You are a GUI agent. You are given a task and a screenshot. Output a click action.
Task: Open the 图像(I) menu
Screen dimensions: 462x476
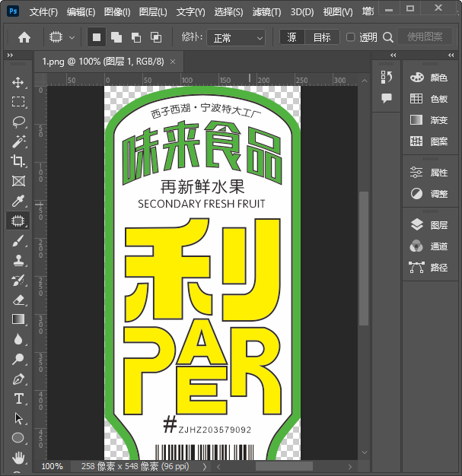point(117,12)
